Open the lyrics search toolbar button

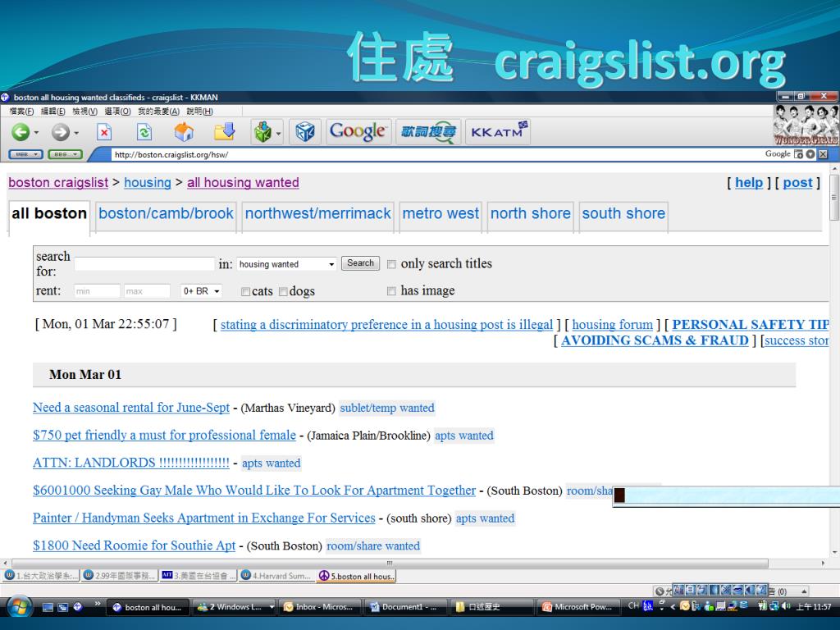click(428, 132)
